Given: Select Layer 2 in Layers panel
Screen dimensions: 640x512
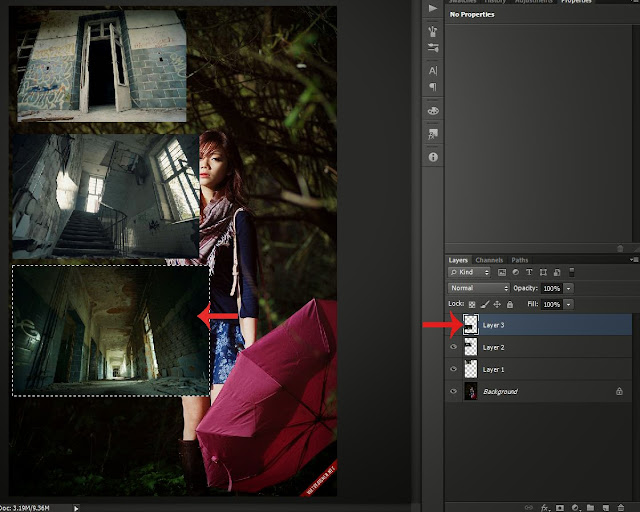Looking at the screenshot, I should pyautogui.click(x=538, y=347).
